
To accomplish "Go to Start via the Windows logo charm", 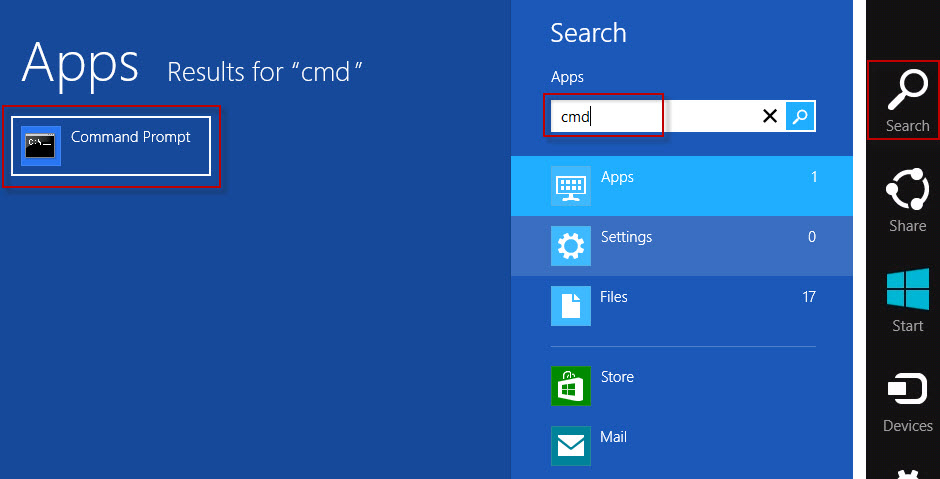I will [x=907, y=300].
